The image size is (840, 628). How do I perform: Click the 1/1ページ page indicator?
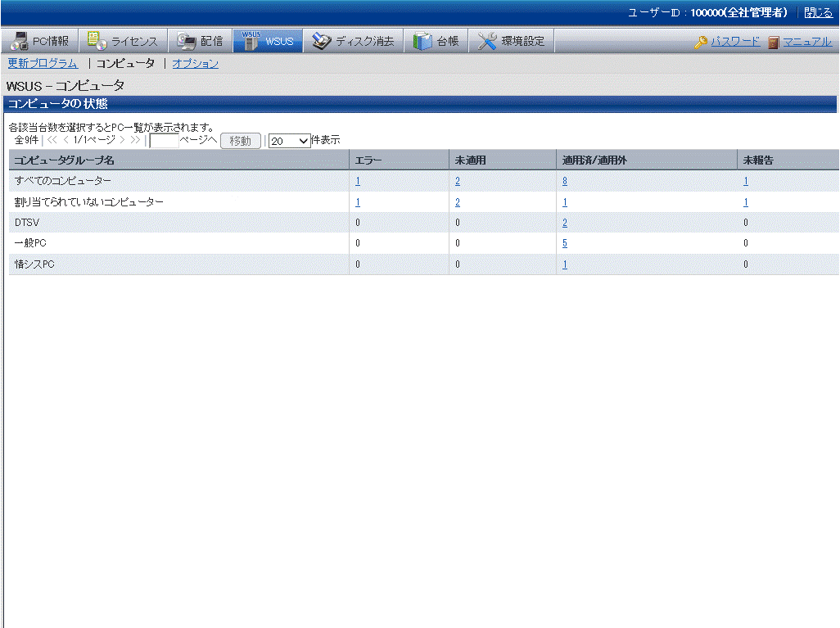tap(94, 140)
